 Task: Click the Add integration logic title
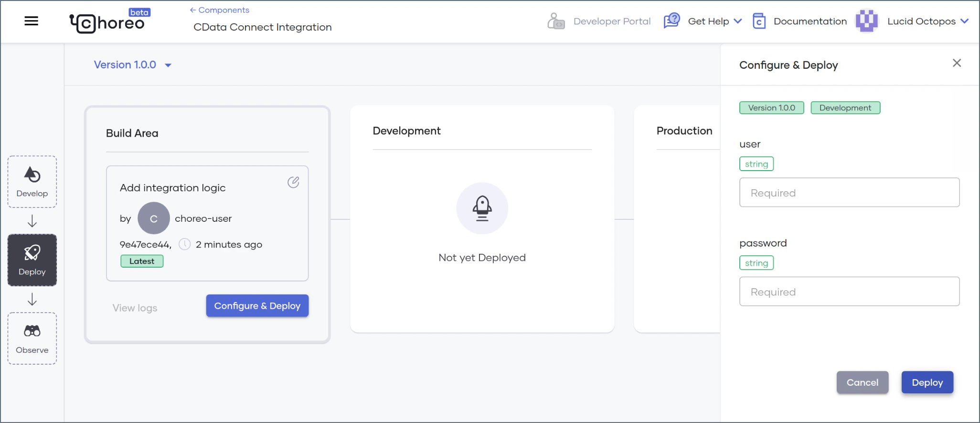(x=172, y=188)
